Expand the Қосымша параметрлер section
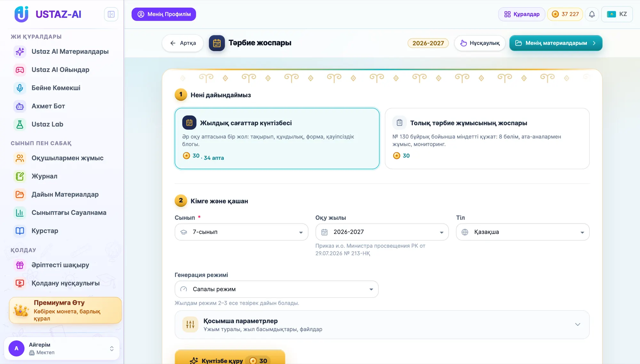This screenshot has width=640, height=364. [x=382, y=325]
